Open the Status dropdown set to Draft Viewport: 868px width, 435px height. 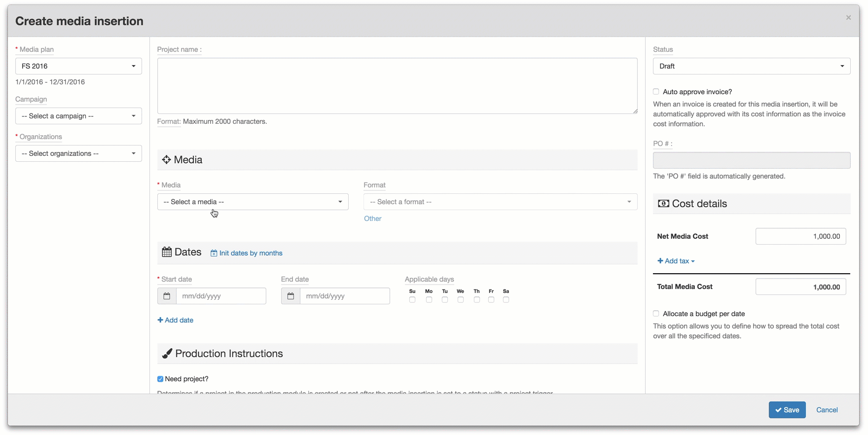pos(751,66)
